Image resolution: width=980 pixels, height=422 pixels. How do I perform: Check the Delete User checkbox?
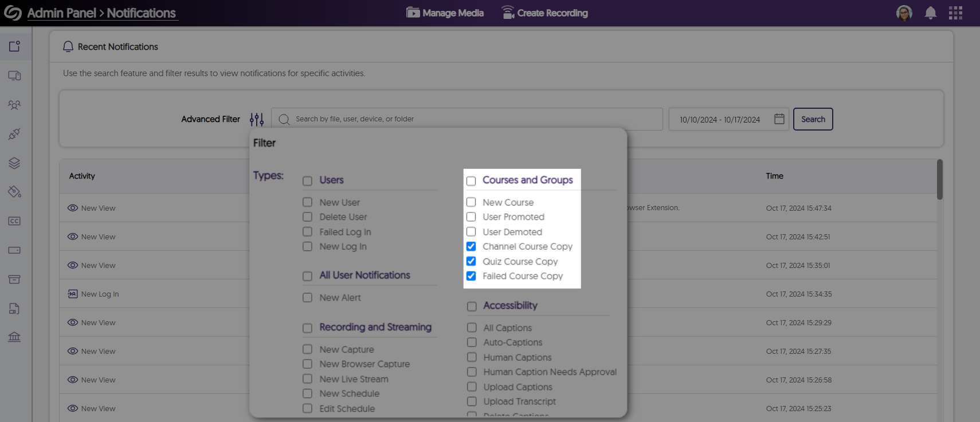point(308,217)
